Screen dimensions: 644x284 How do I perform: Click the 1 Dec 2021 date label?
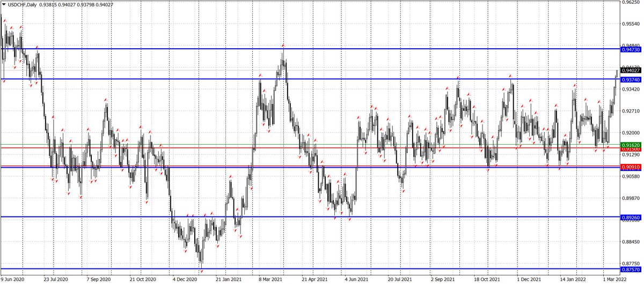(x=529, y=279)
